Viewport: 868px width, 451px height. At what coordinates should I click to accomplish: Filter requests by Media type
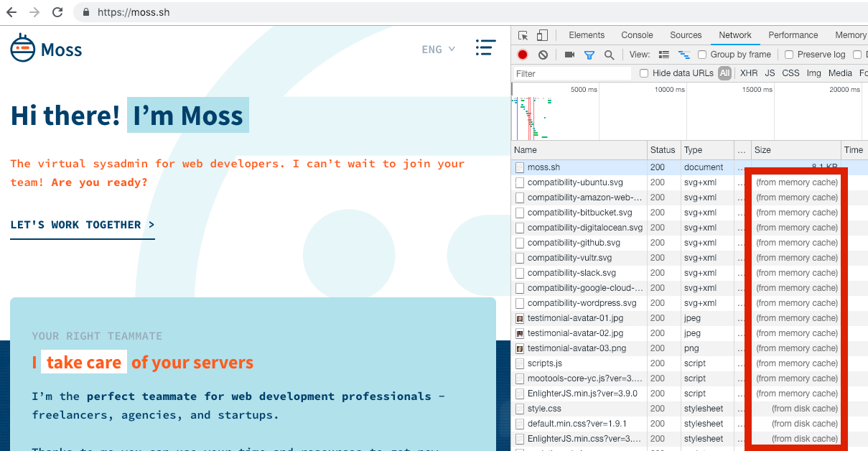point(840,73)
